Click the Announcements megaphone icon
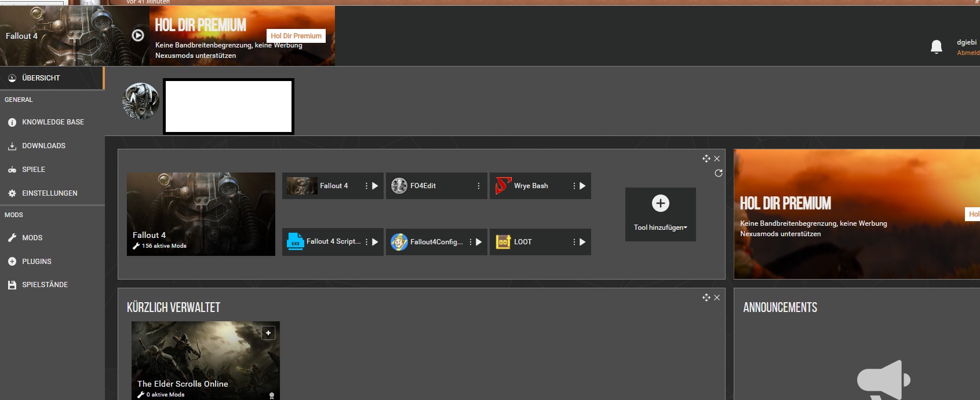 pos(884,380)
